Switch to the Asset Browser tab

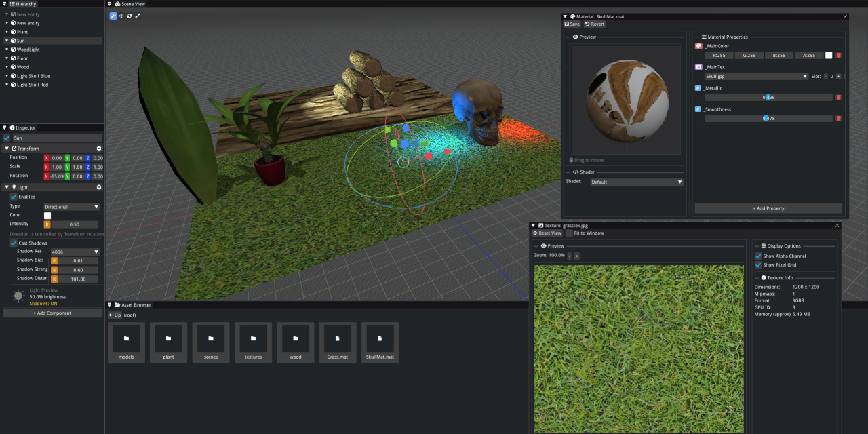(132, 305)
